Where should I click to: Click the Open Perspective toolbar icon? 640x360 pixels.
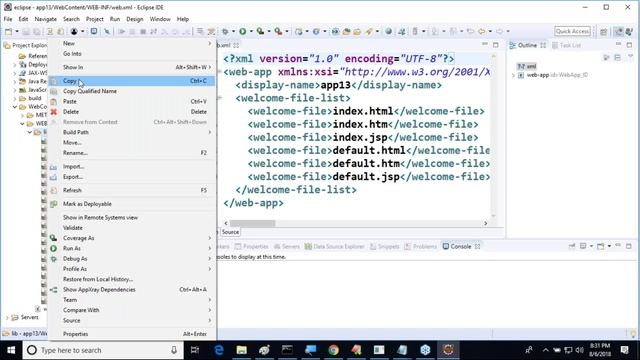tap(603, 31)
